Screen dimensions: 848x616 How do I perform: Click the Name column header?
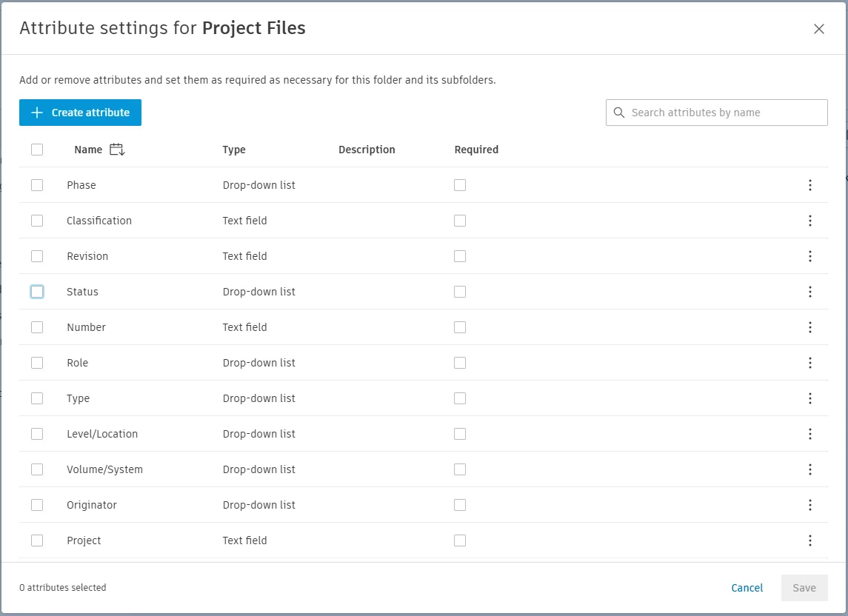pos(88,150)
